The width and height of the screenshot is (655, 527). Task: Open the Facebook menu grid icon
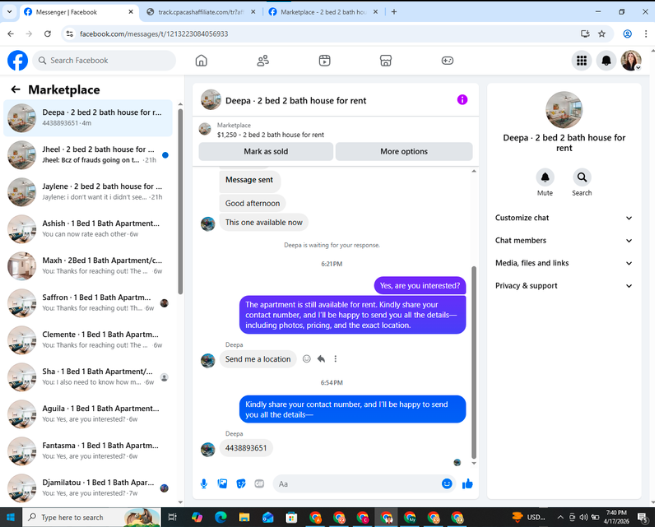581,61
